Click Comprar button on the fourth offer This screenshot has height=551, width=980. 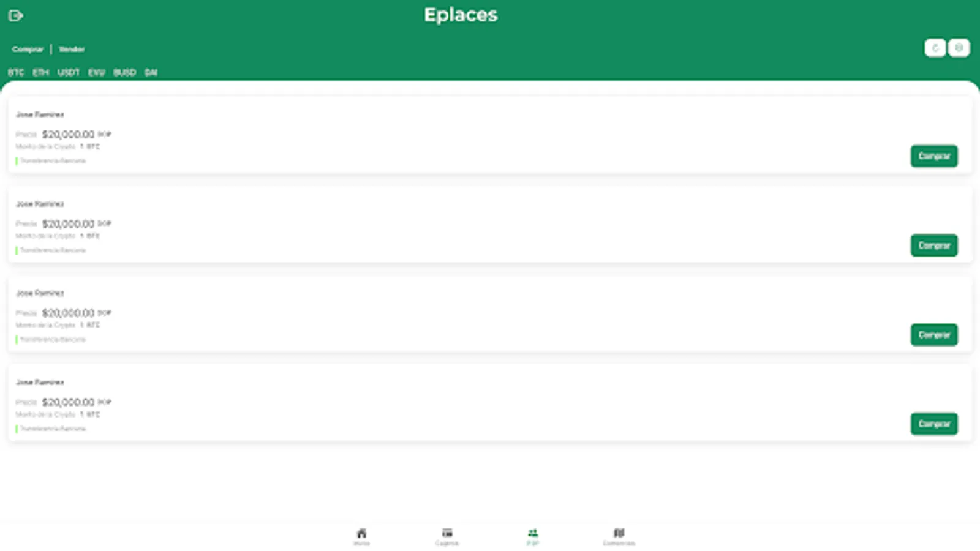coord(934,424)
